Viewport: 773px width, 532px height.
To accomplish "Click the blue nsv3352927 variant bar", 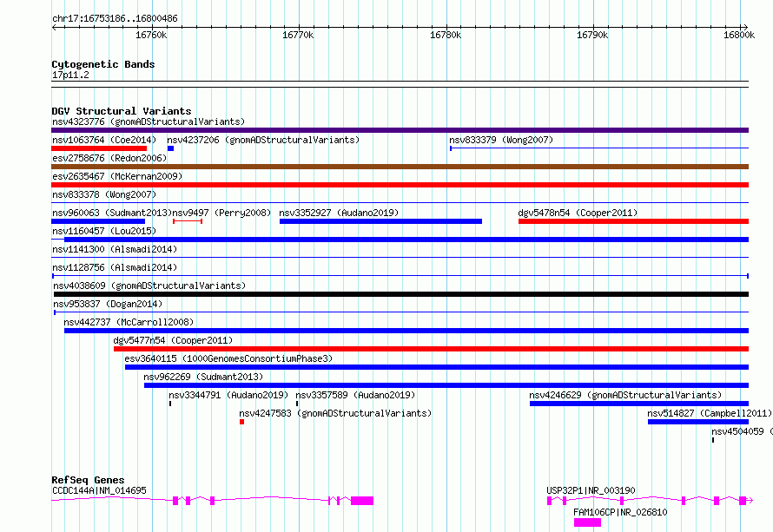I will (380, 221).
